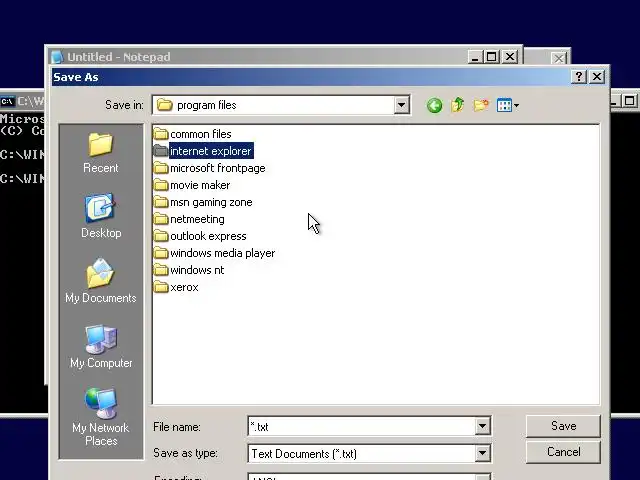
Task: Go up one level folder icon
Action: click(x=458, y=105)
